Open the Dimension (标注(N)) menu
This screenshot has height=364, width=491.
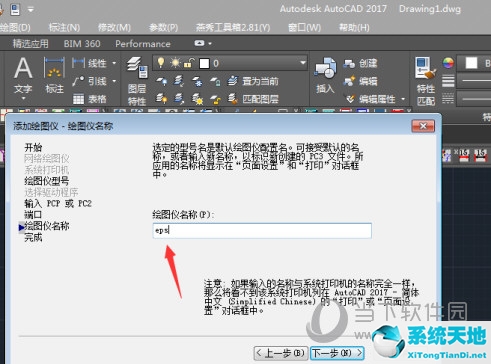pyautogui.click(x=64, y=27)
